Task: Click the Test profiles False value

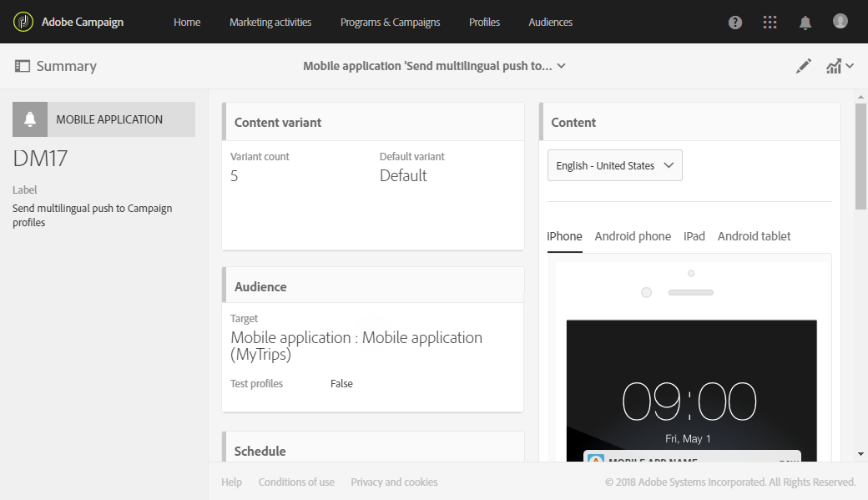Action: click(341, 384)
